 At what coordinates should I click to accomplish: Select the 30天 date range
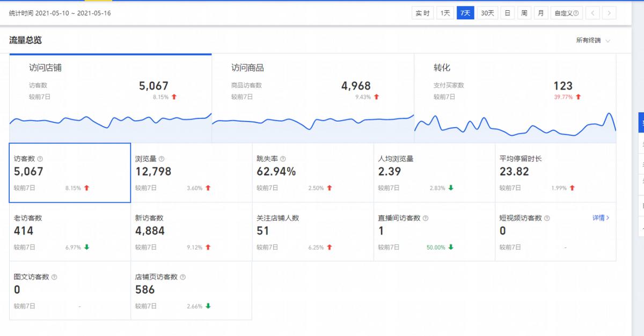coord(486,12)
